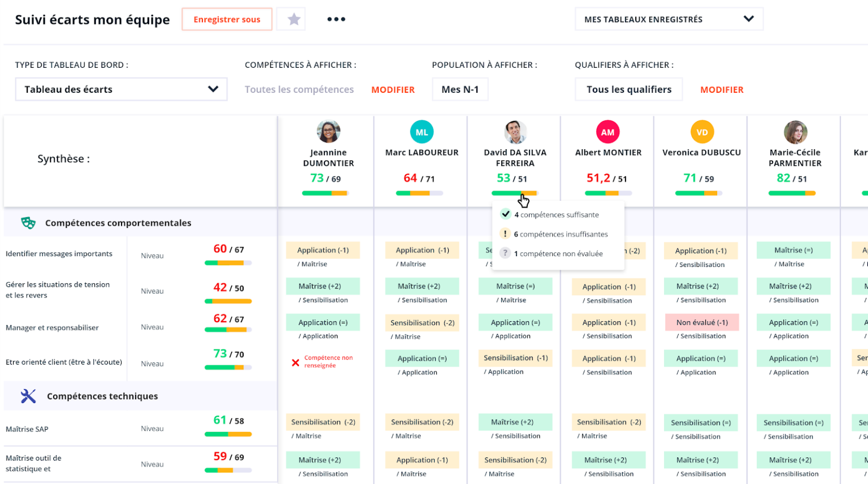Click MODIFIER next to Tous les qualifiers
This screenshot has width=868, height=484.
point(722,90)
